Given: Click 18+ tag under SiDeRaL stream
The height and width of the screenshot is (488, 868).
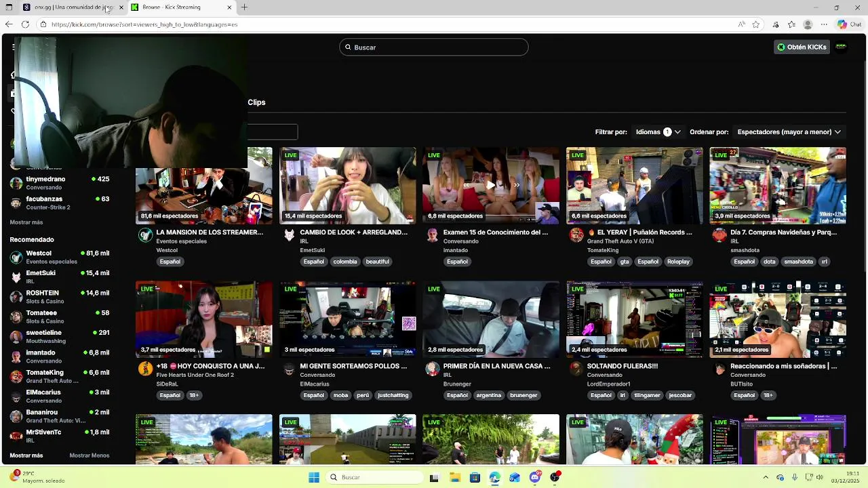Looking at the screenshot, I should tap(194, 395).
